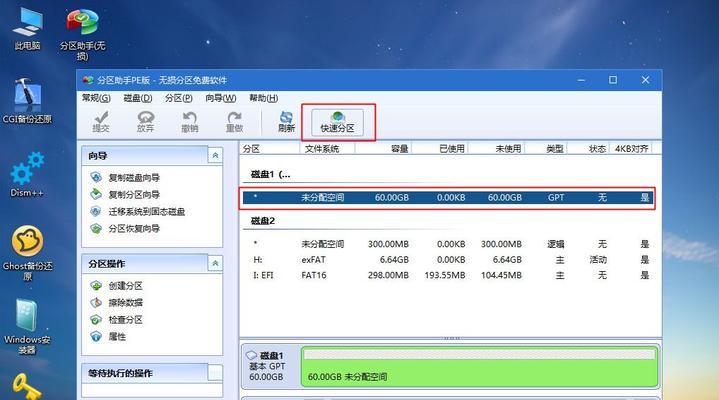Click 迁移系统到固态磁盘 wizard link
The width and height of the screenshot is (719, 400).
(145, 212)
